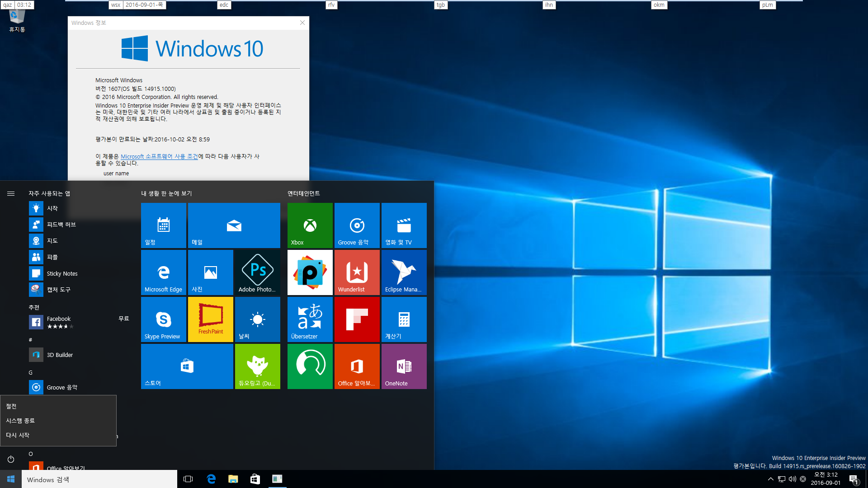Close the Windows 정보 dialog
This screenshot has height=488, width=868.
click(x=302, y=23)
